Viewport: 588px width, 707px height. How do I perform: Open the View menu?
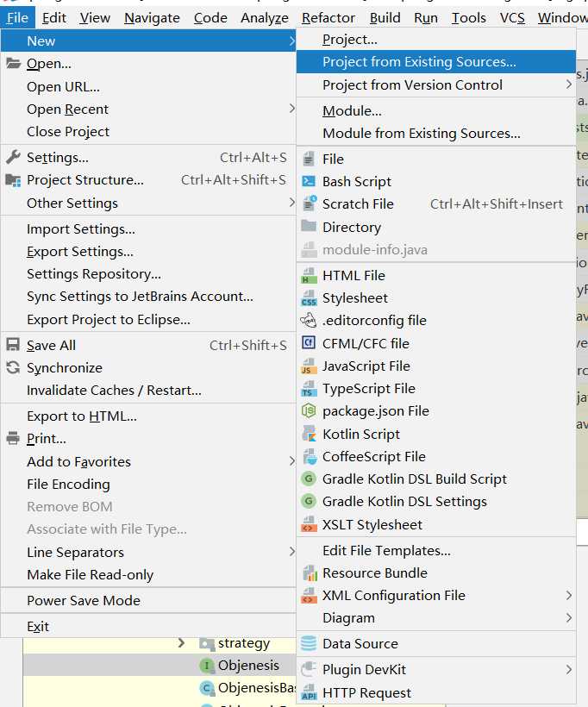95,18
